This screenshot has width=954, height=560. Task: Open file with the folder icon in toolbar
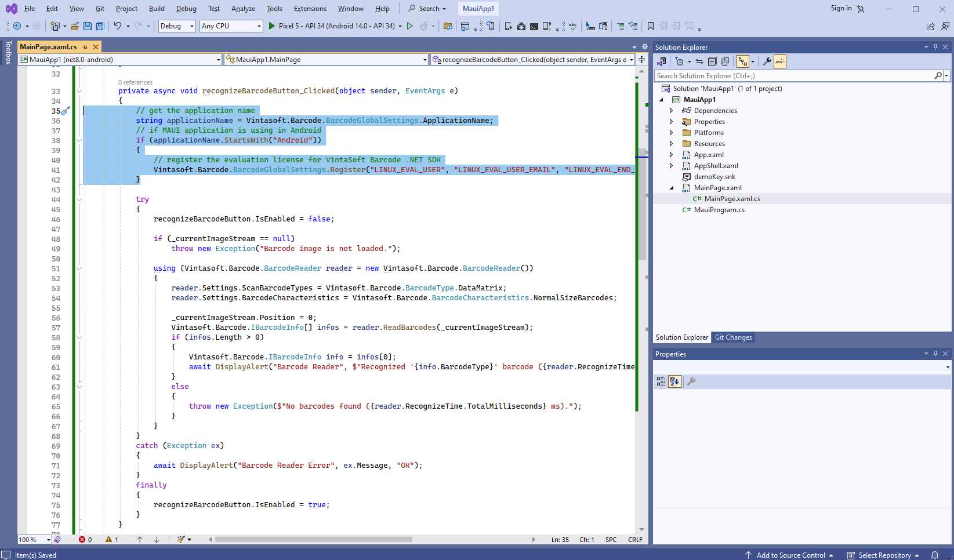74,26
